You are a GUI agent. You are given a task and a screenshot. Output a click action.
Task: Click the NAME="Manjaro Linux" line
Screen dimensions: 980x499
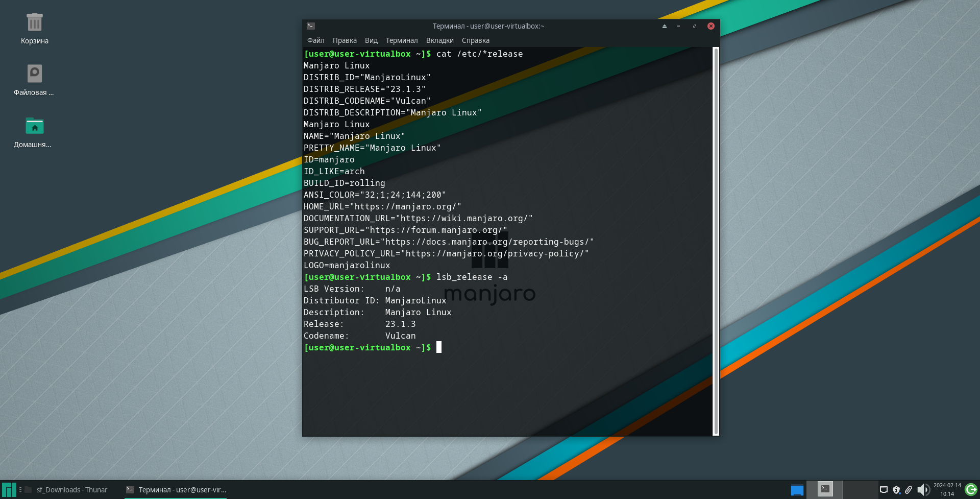click(x=354, y=136)
